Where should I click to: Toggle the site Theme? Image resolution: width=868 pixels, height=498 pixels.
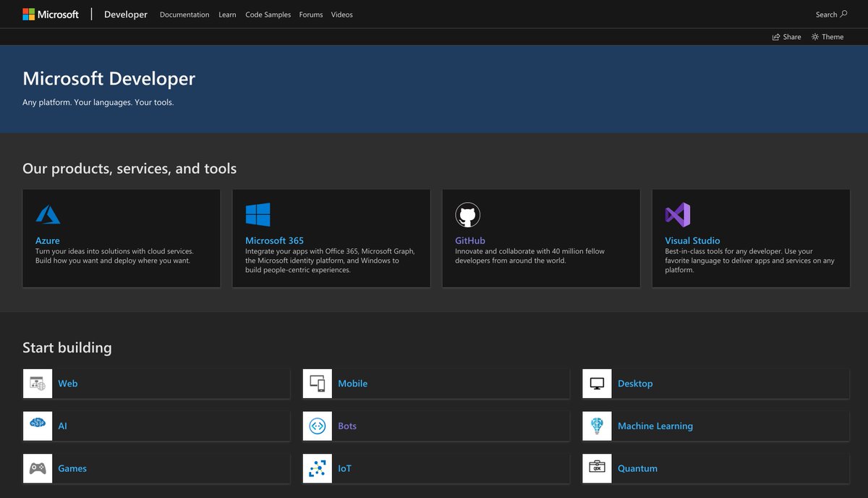point(827,36)
